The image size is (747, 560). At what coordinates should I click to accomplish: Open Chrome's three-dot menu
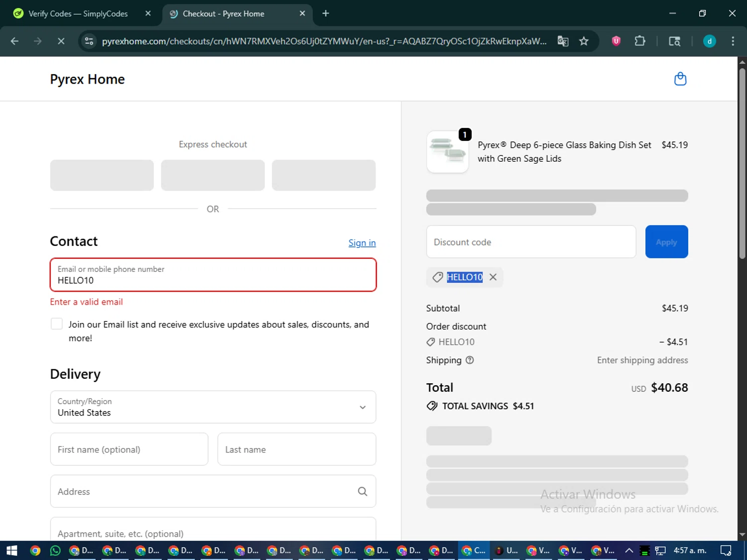733,41
